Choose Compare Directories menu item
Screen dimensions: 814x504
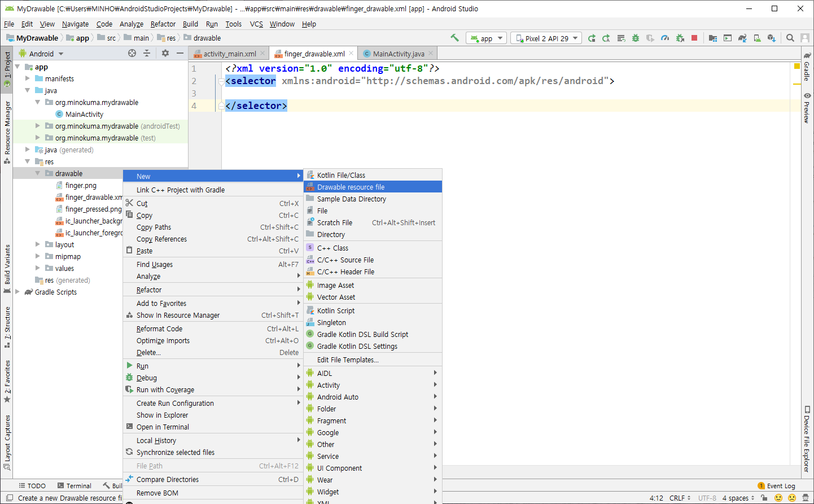point(213,479)
